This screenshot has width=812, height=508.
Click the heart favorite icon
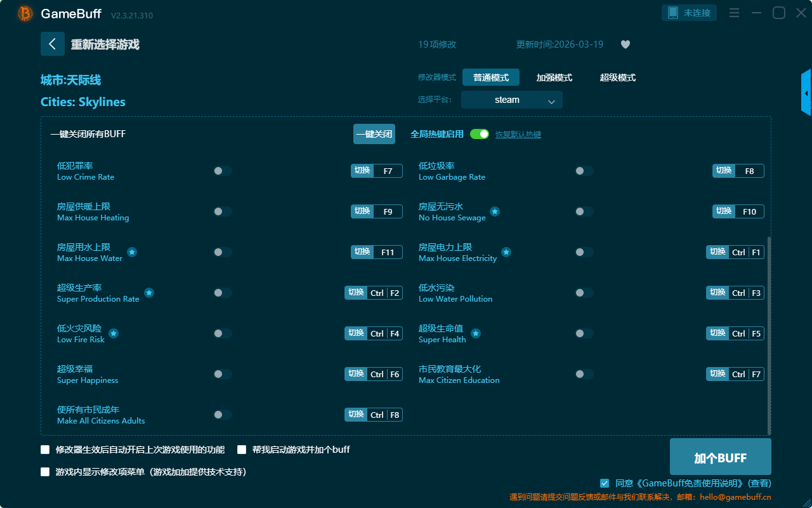coord(625,44)
